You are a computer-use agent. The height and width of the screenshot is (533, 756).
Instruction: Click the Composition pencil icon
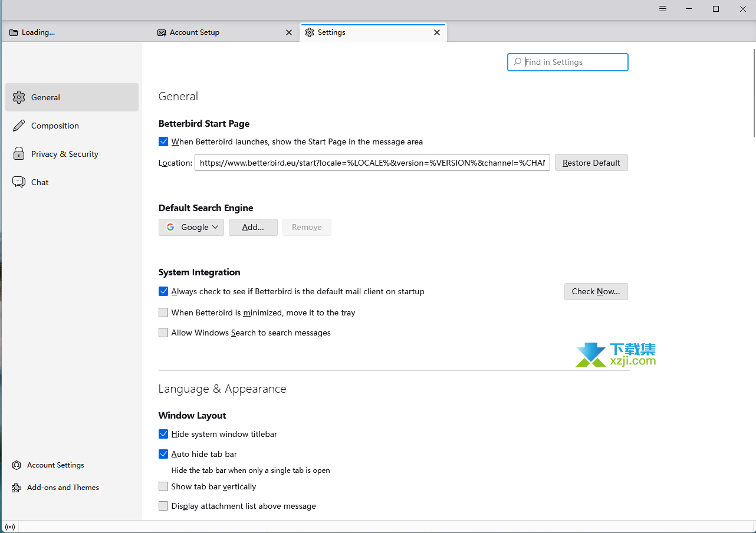(x=19, y=126)
